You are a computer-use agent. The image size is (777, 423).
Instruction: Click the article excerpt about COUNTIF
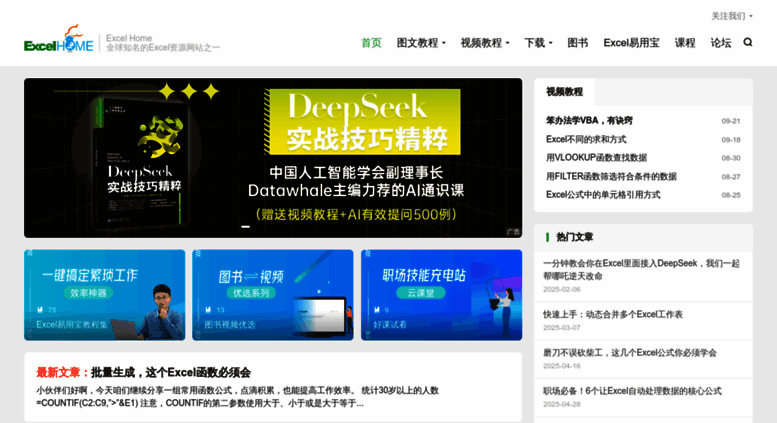[237, 397]
